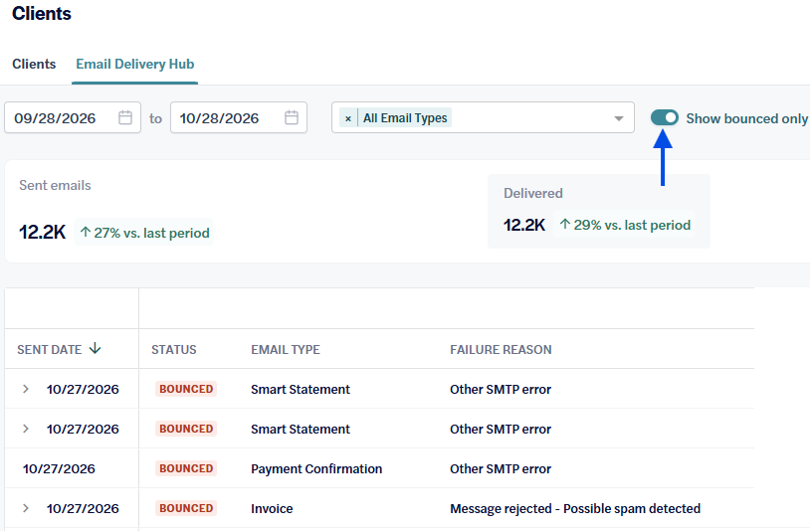Screen dimensions: 812x531
Task: Remove the All Email Types filter tag
Action: point(348,118)
